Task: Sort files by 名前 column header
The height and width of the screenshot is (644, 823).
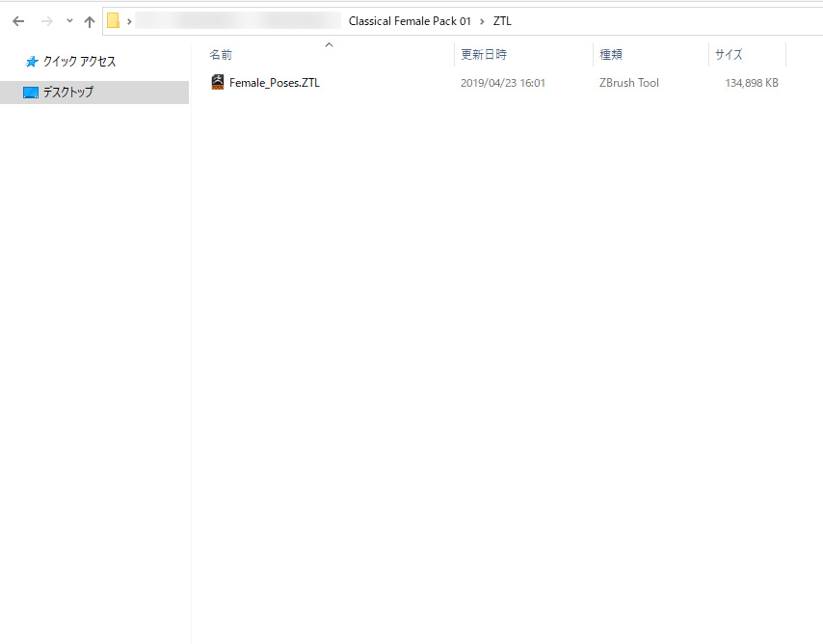Action: pyautogui.click(x=222, y=55)
